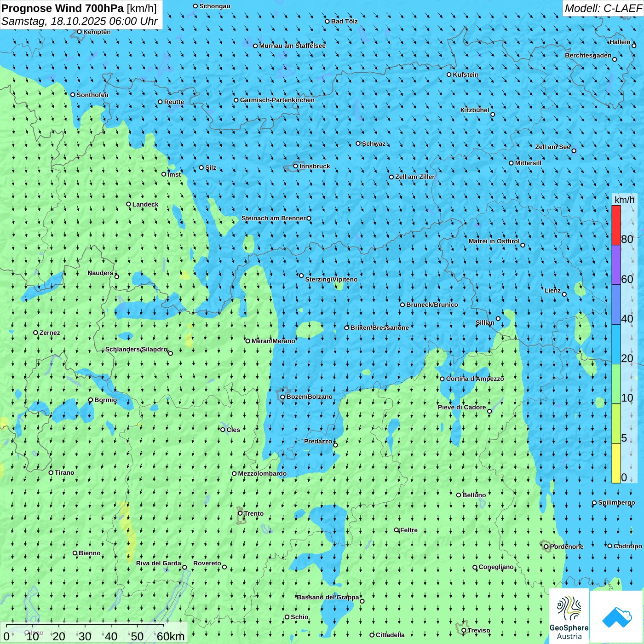Click the Matrei in Osttirol label
Viewport: 644px width, 644px height.
[494, 241]
